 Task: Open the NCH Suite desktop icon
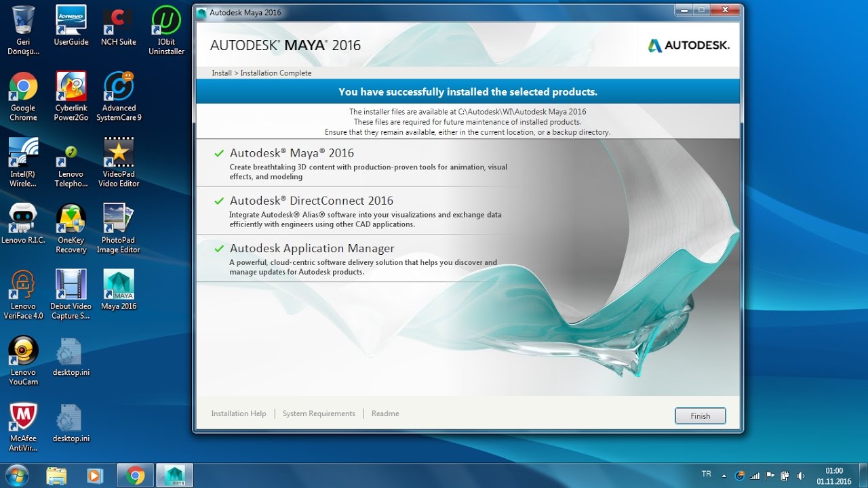coord(119,26)
